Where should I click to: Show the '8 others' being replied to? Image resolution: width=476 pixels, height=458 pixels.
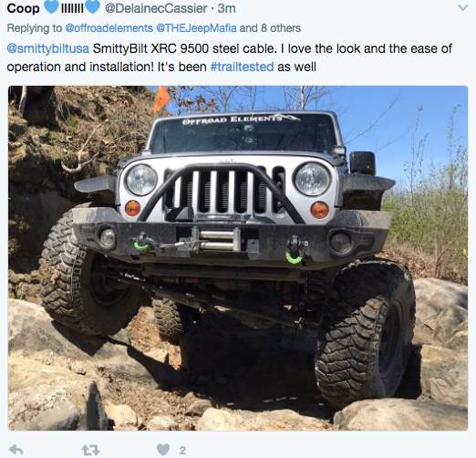(x=281, y=28)
